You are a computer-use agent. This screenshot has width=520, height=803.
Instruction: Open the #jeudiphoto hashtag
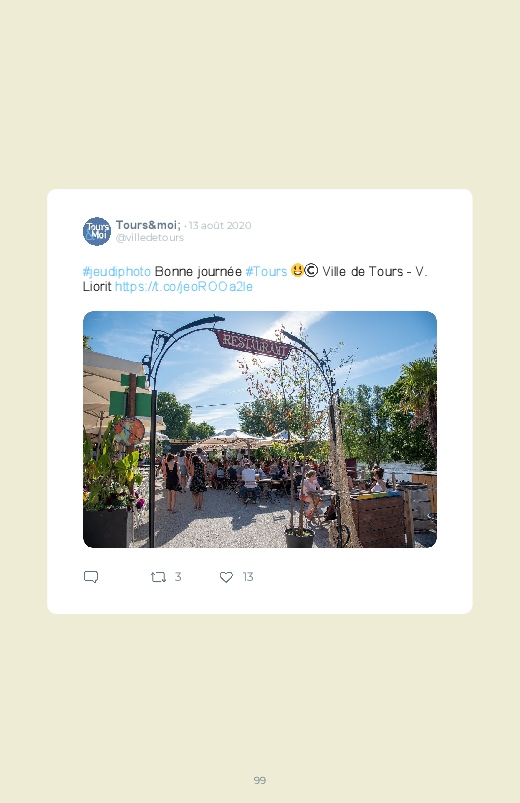117,271
